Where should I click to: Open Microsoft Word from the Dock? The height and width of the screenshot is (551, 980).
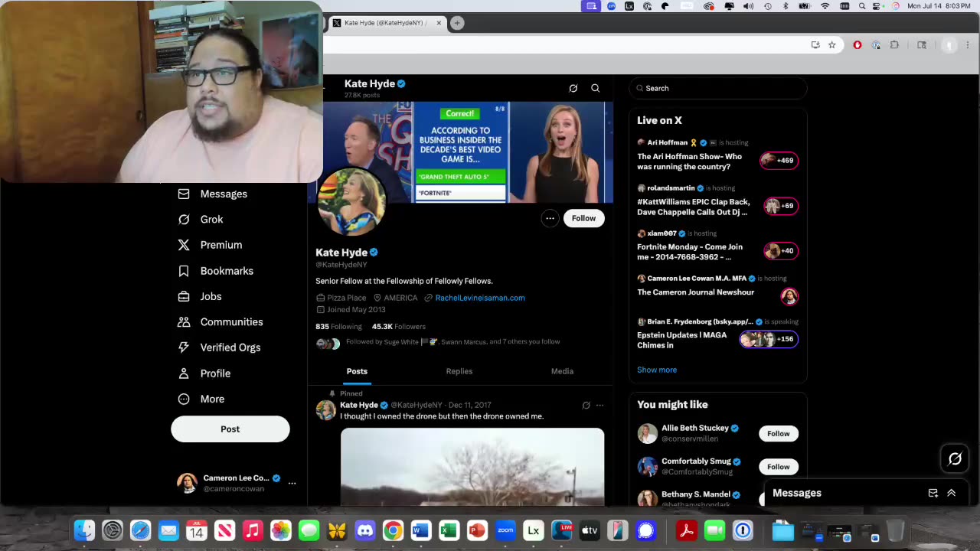click(x=421, y=530)
